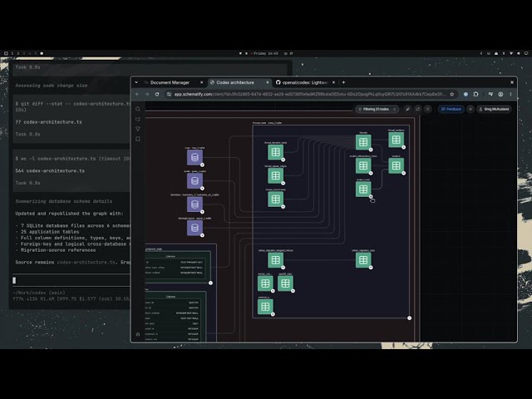This screenshot has width=532, height=399.
Task: Select the queue sqlite database node
Action: tap(195, 228)
